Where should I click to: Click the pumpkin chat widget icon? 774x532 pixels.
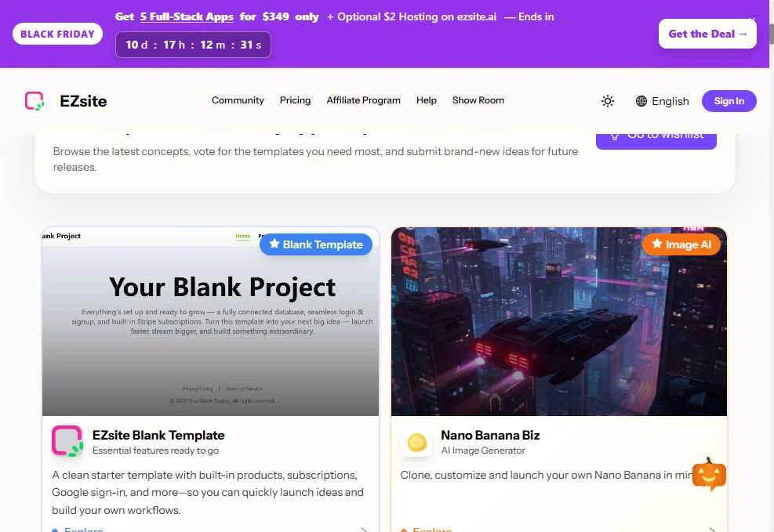click(709, 474)
